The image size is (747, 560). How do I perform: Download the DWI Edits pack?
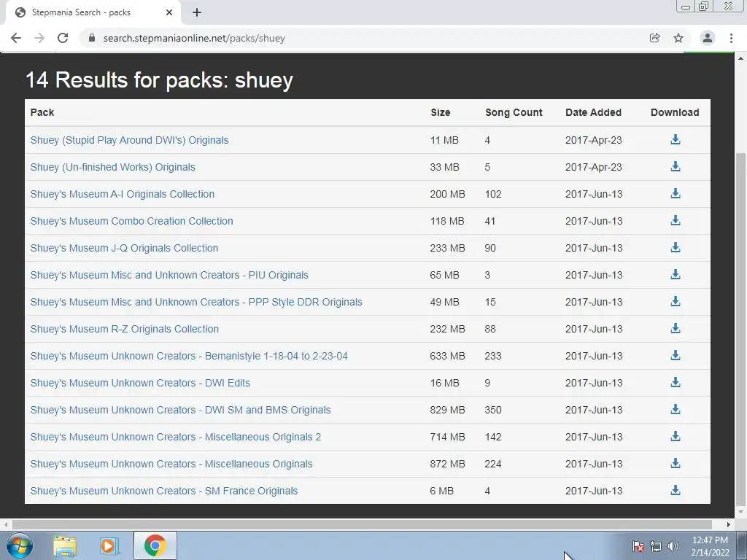675,382
